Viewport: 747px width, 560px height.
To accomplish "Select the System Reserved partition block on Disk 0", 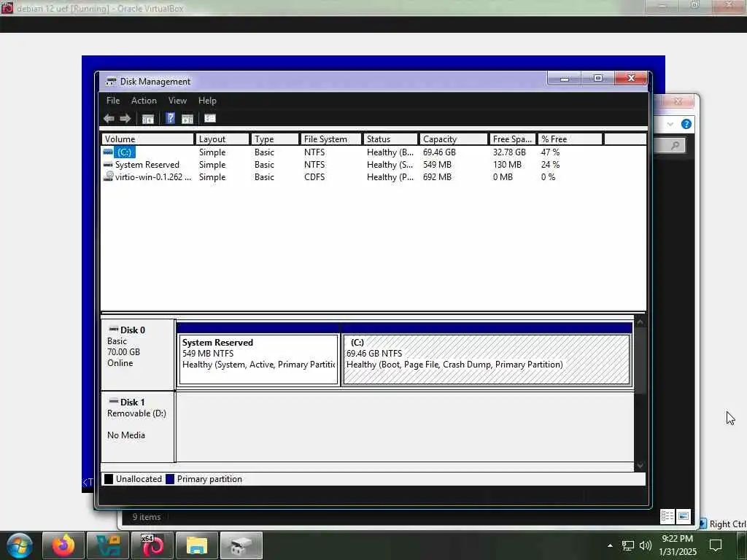I will [258, 359].
